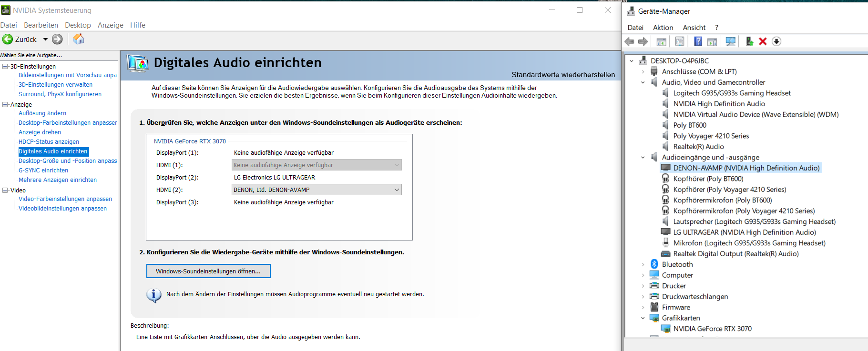This screenshot has width=868, height=351.
Task: Click the disable device down-arrow icon
Action: (776, 41)
